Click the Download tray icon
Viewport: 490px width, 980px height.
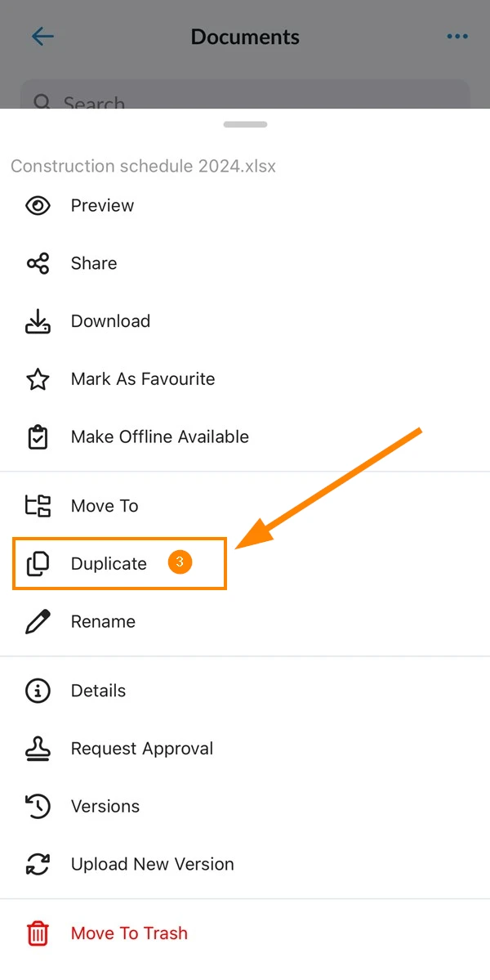click(x=38, y=321)
